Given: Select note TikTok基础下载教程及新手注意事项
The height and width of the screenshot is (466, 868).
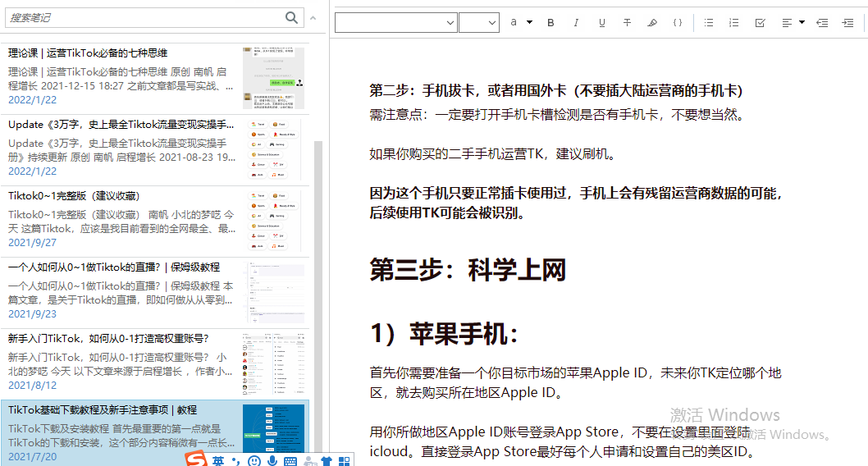Looking at the screenshot, I should click(155, 433).
